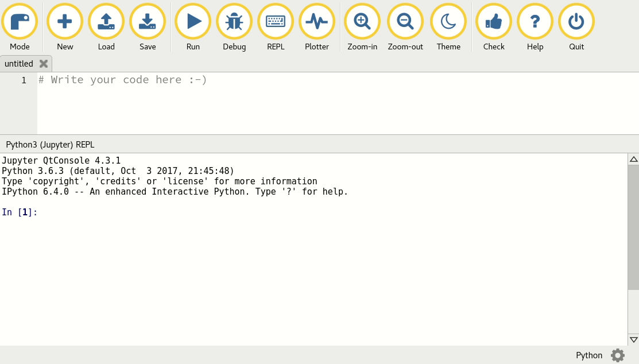
Task: Close the untitled tab
Action: pos(44,63)
